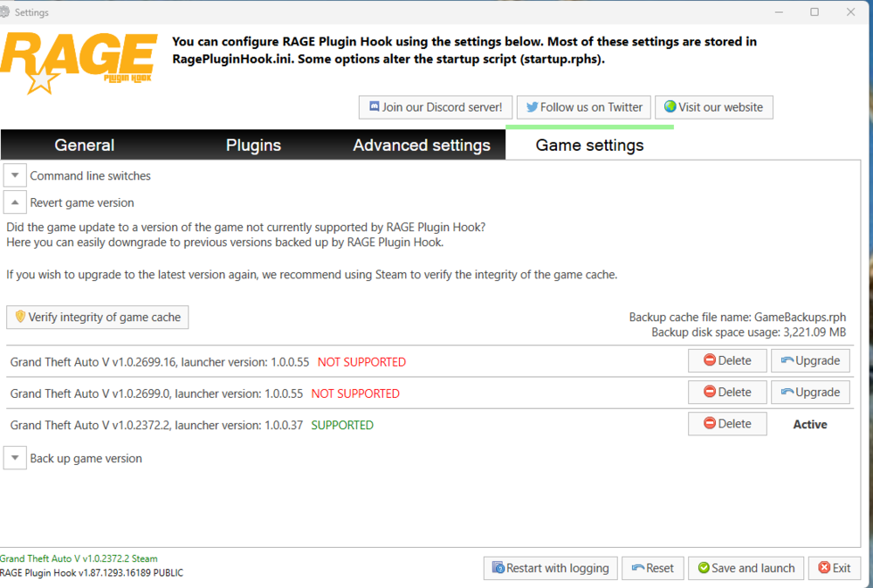Click the Settings gear icon in title bar
Image resolution: width=873 pixels, height=588 pixels.
(4, 11)
